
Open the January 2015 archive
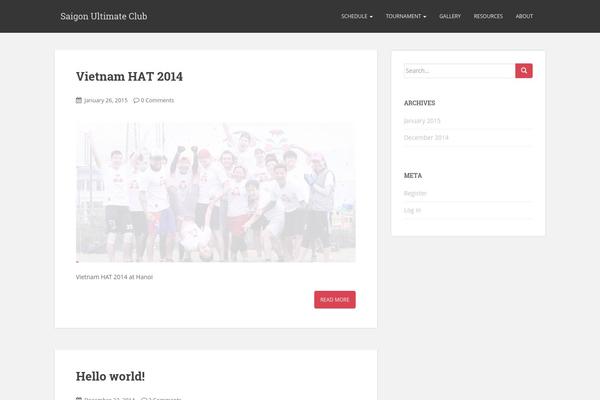point(422,121)
